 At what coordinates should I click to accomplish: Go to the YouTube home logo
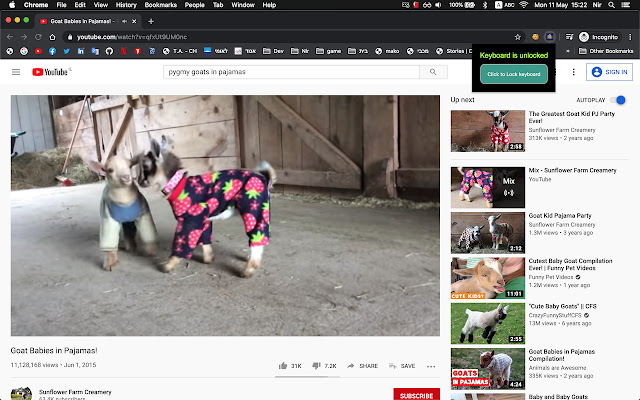tap(50, 72)
